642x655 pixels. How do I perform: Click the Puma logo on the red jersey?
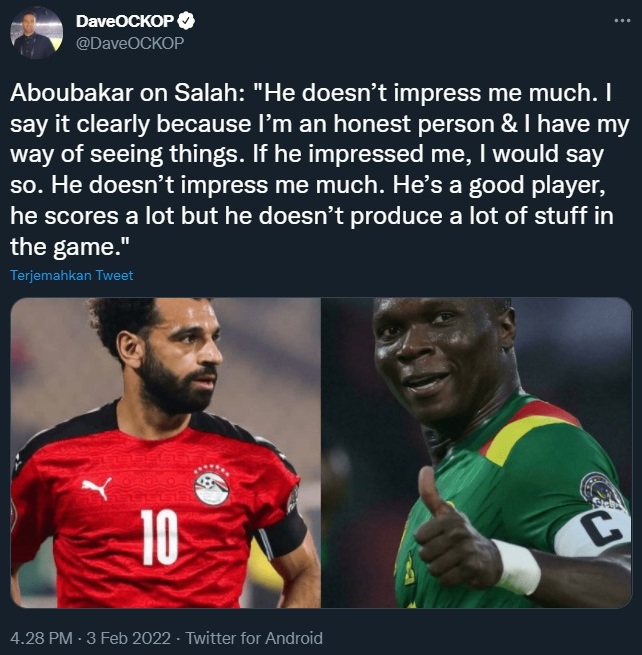97,488
